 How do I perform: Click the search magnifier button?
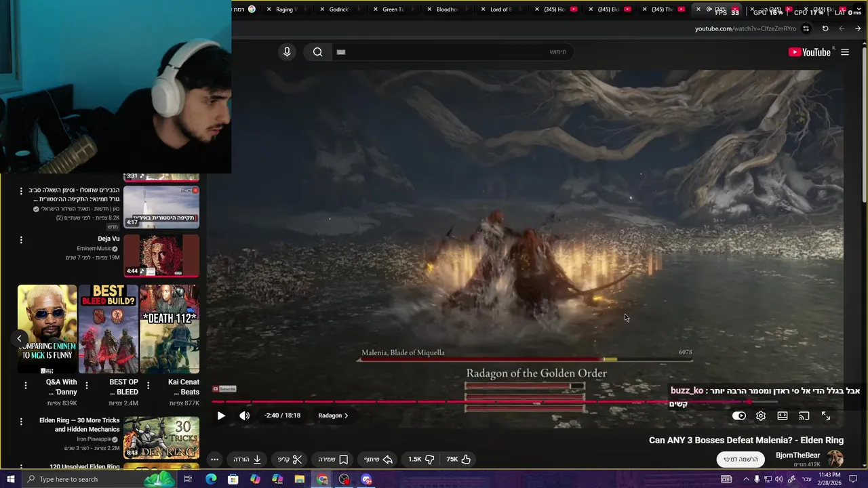[x=317, y=52]
